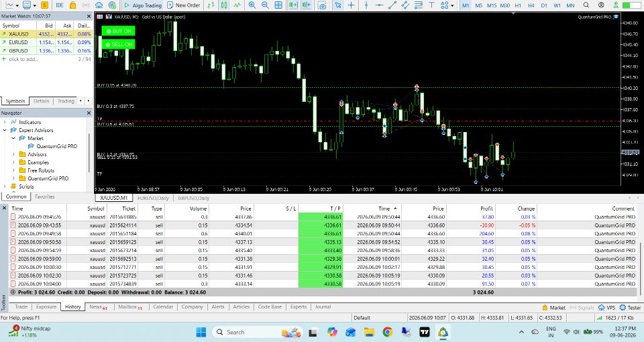This screenshot has height=342, width=644.
Task: Collapse the Market folder in Navigator
Action: tap(13, 138)
